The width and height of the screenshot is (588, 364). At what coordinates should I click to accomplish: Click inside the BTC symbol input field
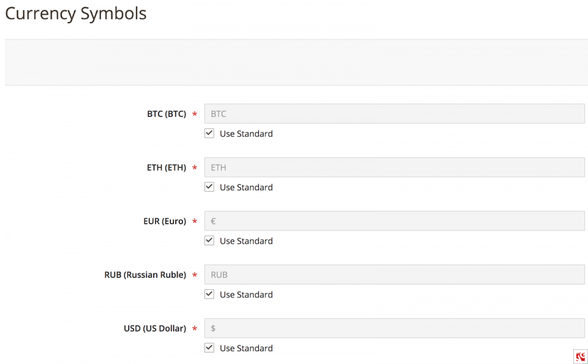[x=394, y=113]
